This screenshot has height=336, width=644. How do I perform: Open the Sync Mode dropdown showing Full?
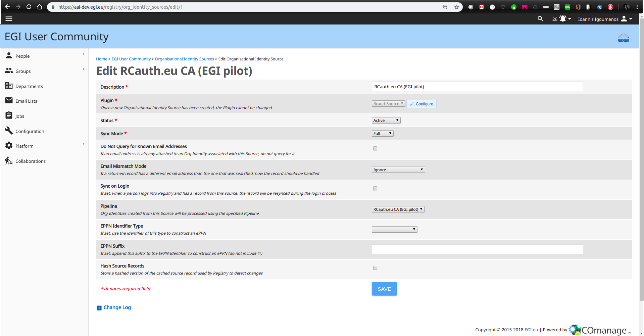(383, 133)
